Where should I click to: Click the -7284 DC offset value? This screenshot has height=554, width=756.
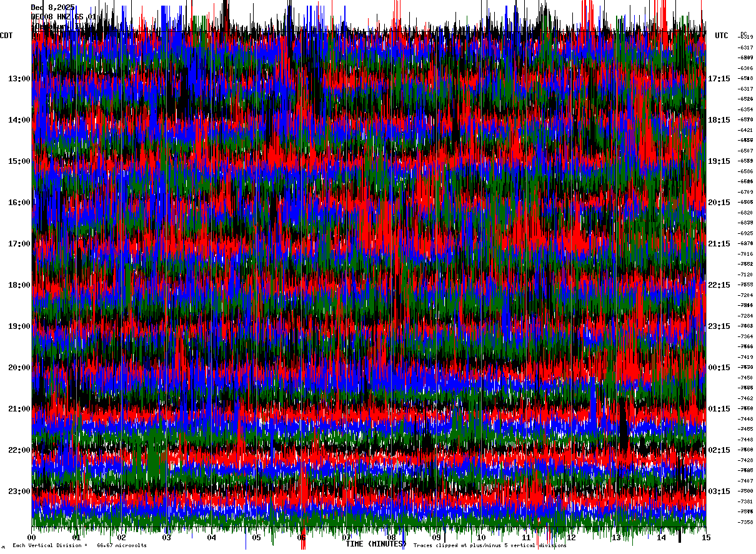click(x=745, y=316)
